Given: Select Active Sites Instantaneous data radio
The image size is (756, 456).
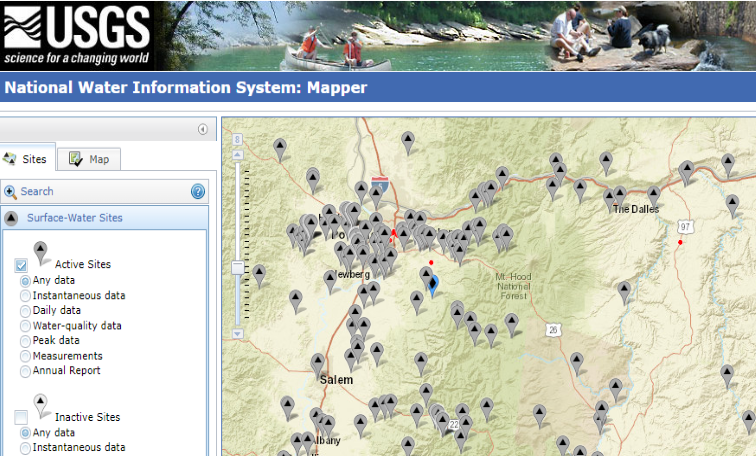Looking at the screenshot, I should pos(25,295).
